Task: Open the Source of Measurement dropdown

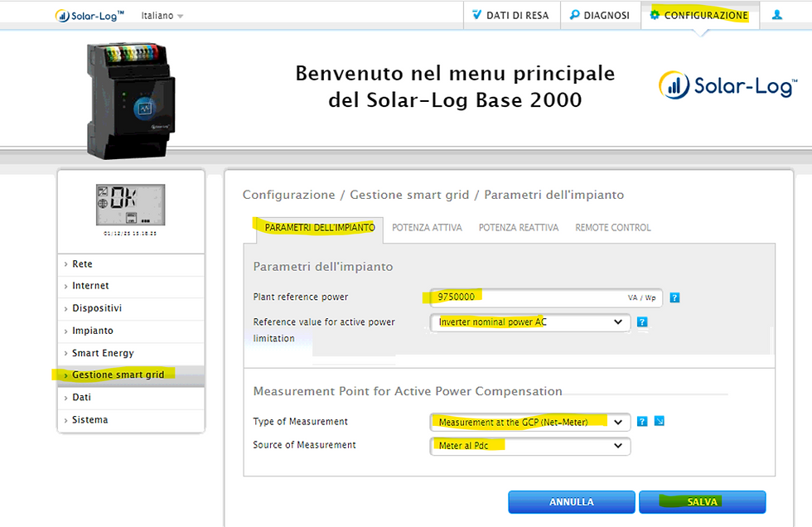Action: [529, 446]
